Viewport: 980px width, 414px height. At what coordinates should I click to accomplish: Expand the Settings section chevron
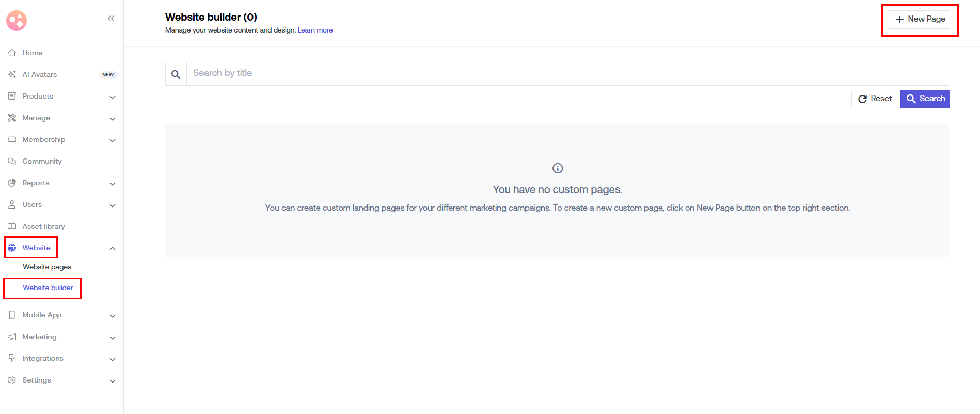113,381
